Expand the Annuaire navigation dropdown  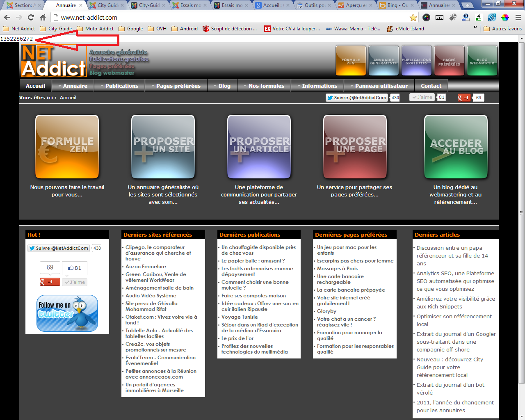pyautogui.click(x=73, y=86)
